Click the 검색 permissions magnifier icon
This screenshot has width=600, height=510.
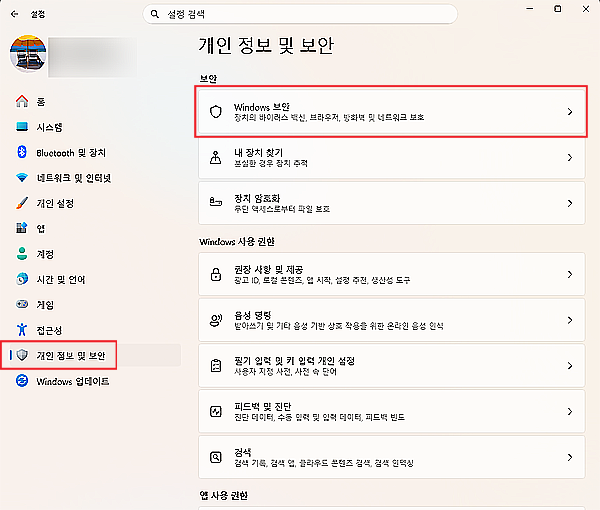pyautogui.click(x=216, y=457)
